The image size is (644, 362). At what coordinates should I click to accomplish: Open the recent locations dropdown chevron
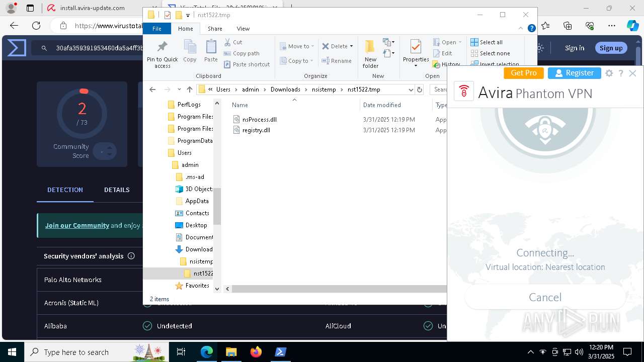click(179, 89)
